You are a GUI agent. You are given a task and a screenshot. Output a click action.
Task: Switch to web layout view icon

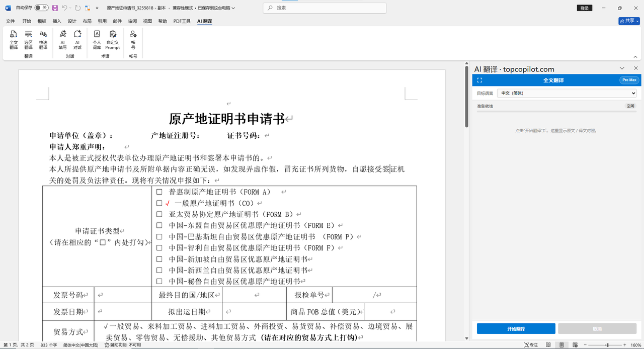click(574, 345)
